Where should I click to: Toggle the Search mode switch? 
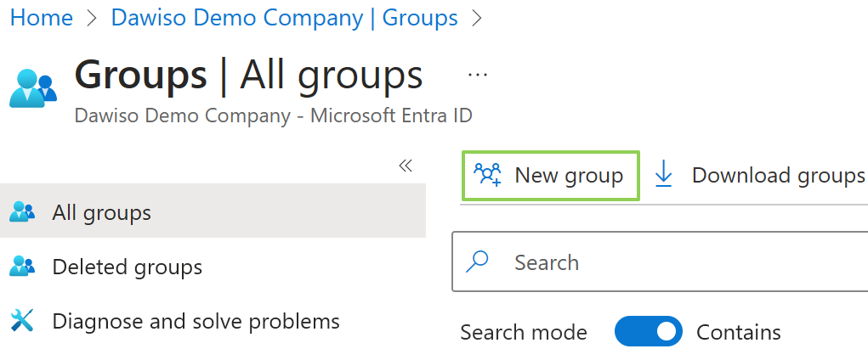click(x=648, y=331)
